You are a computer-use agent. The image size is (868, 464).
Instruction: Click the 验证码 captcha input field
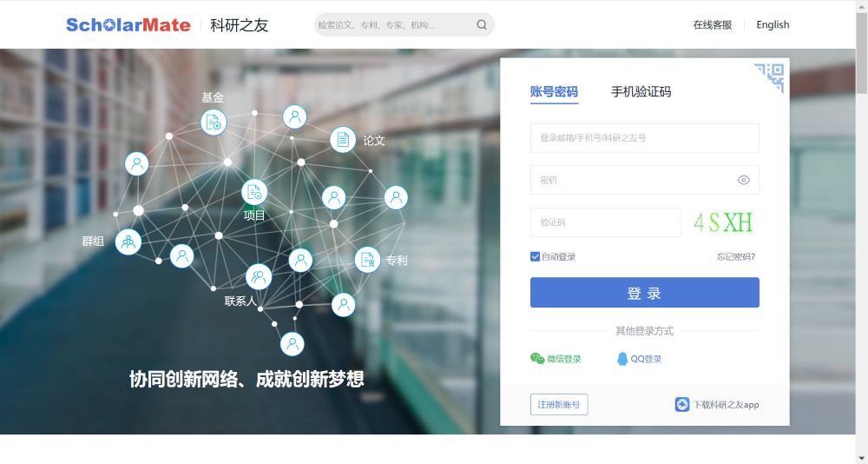605,222
